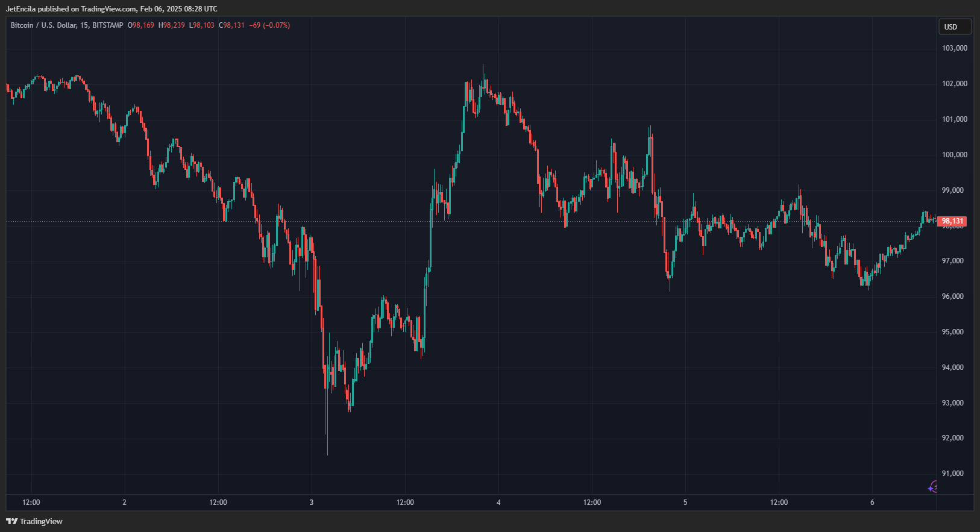Click the Low value L98,103
Viewport: 980px width, 532px height.
[x=202, y=25]
